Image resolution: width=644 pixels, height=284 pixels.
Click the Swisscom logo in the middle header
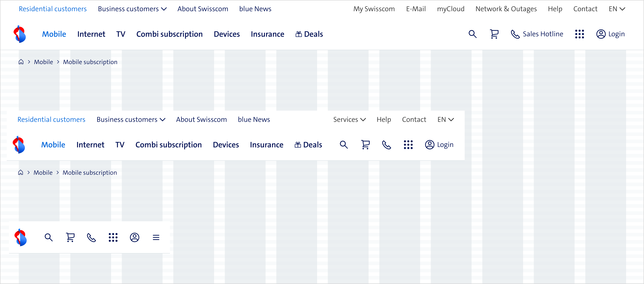[19, 145]
